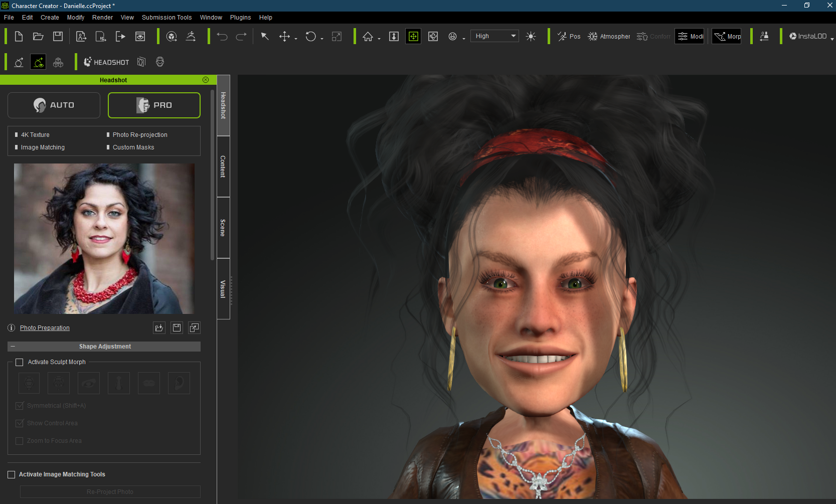Click the export arrow icon
Viewport: 836px width, 504px height.
pyautogui.click(x=120, y=36)
